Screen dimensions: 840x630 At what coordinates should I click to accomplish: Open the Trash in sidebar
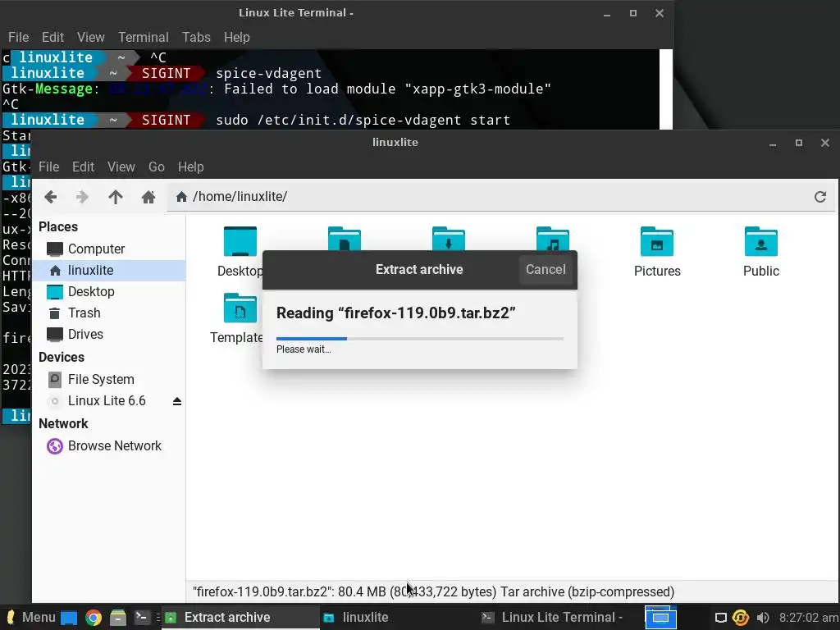coord(109,313)
